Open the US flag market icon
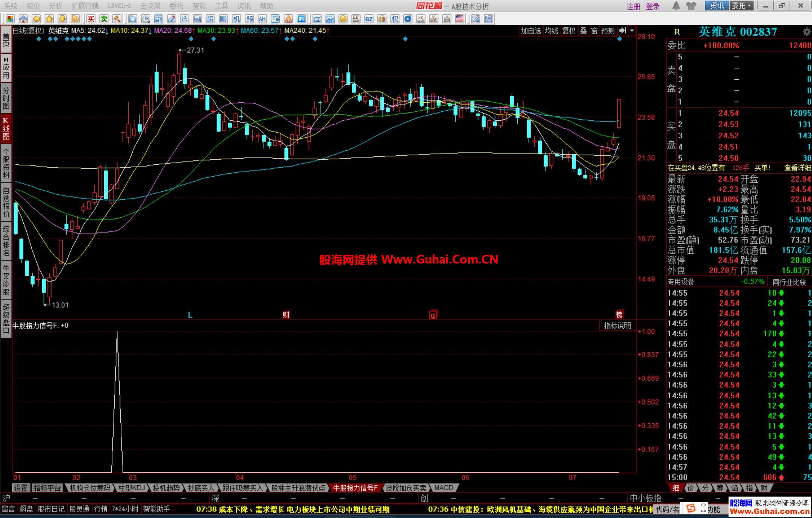This screenshot has height=518, width=812. click(459, 19)
